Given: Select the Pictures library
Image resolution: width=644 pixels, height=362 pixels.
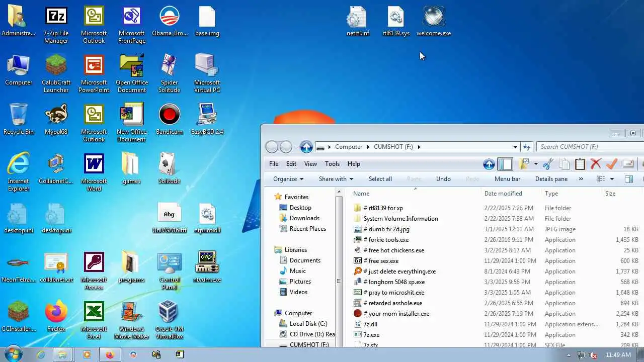Looking at the screenshot, I should tap(300, 282).
